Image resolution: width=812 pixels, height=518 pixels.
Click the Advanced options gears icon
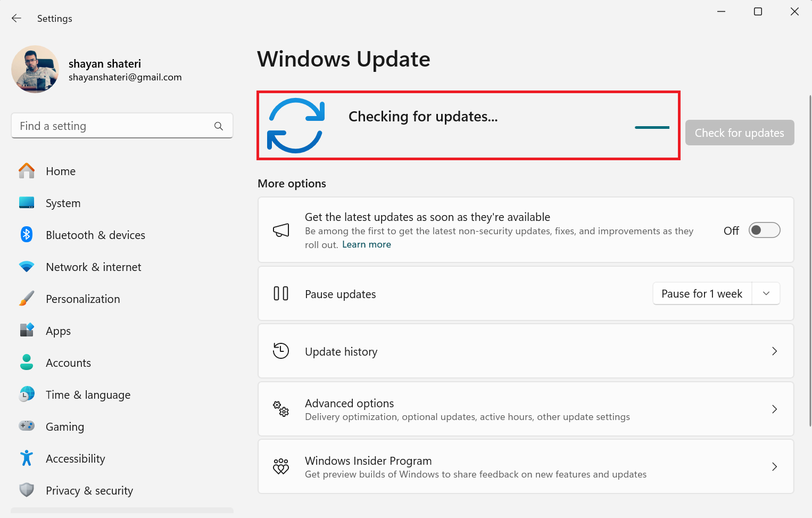pyautogui.click(x=281, y=409)
